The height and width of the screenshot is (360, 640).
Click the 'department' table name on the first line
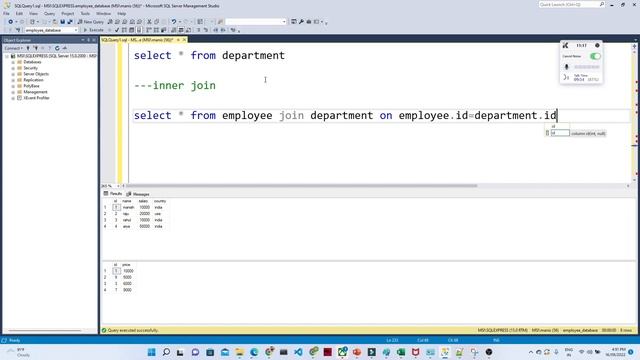point(253,56)
